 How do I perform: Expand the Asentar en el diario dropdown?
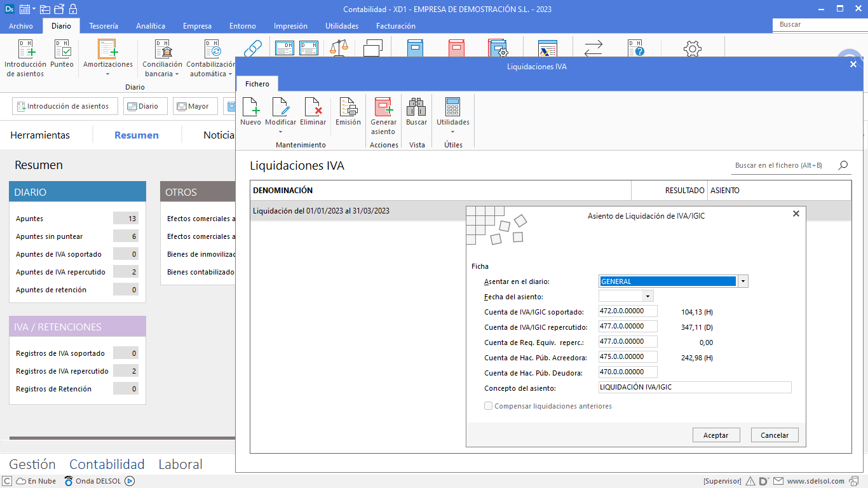[x=743, y=281]
